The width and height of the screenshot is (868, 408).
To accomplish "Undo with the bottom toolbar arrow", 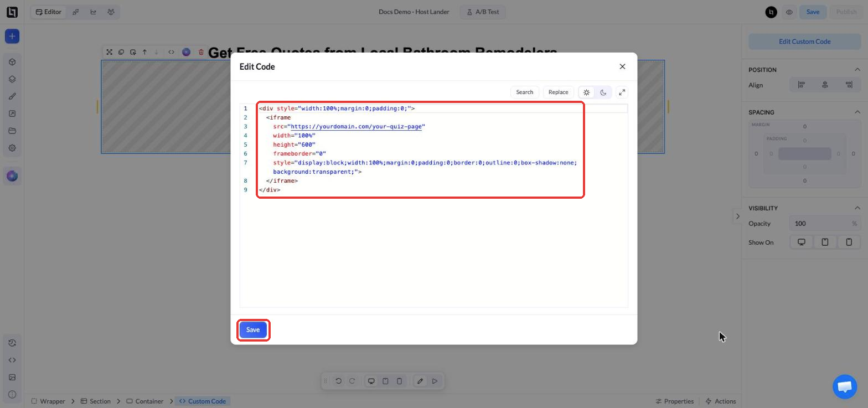I will click(338, 381).
